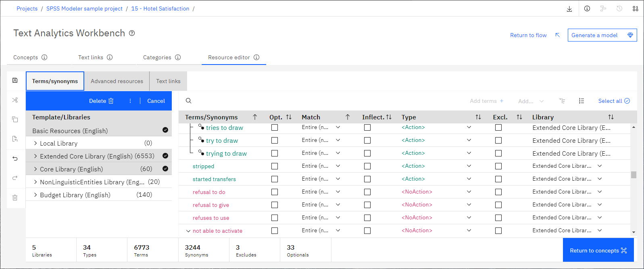Toggle Excl. checkbox for 'refusal to do' row
This screenshot has width=644, height=269.
(498, 192)
